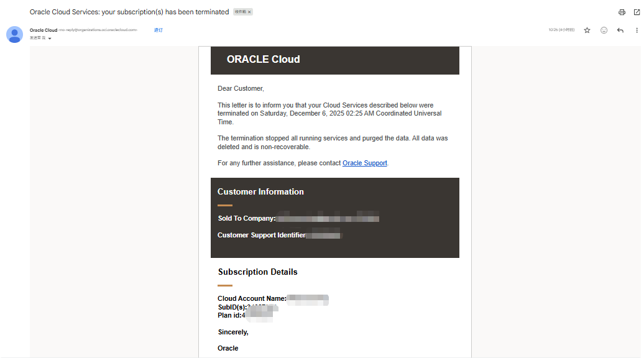Open the Oracle Support link
This screenshot has height=358, width=644.
(365, 163)
